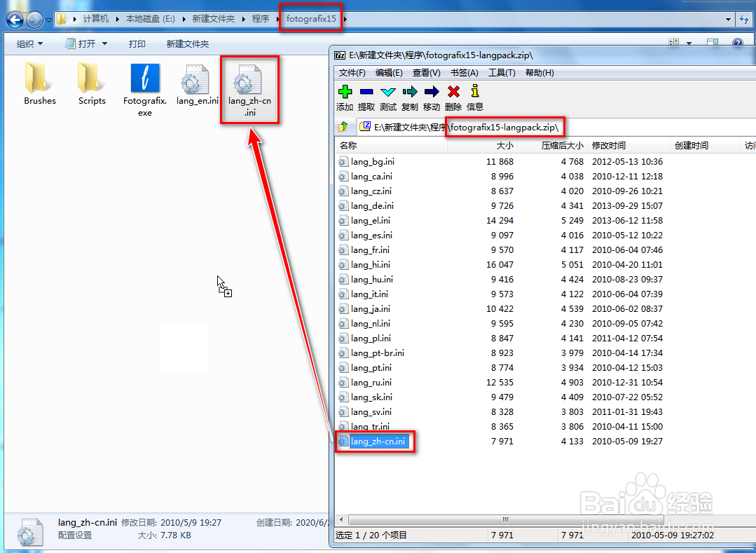Expand breadcrumb arrow after fotografix15

345,20
